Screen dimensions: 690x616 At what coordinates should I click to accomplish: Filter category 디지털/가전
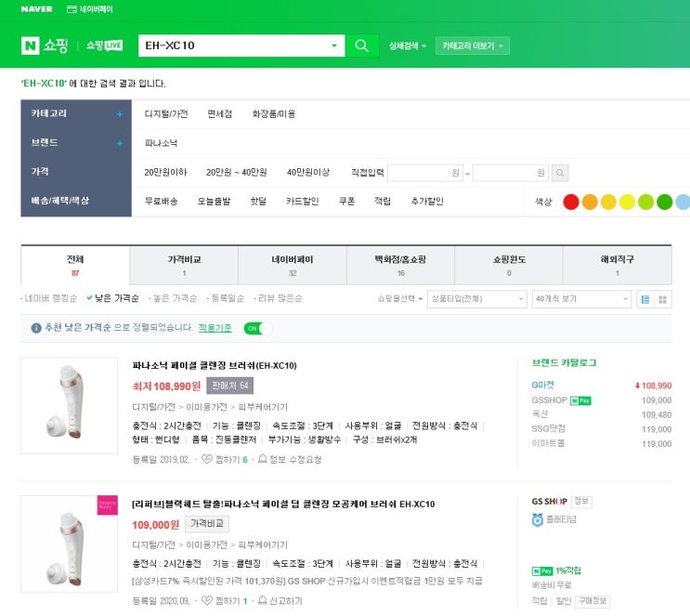point(166,114)
